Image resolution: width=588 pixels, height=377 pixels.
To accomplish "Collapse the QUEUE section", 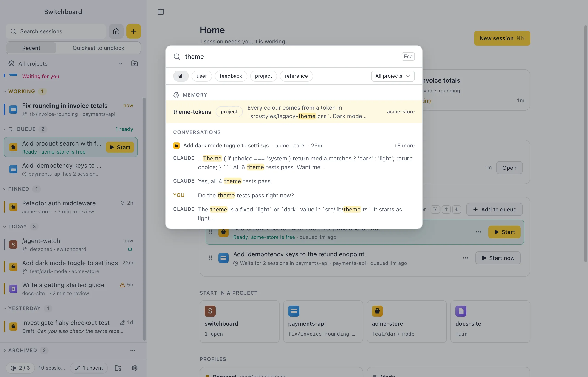I will [x=5, y=129].
